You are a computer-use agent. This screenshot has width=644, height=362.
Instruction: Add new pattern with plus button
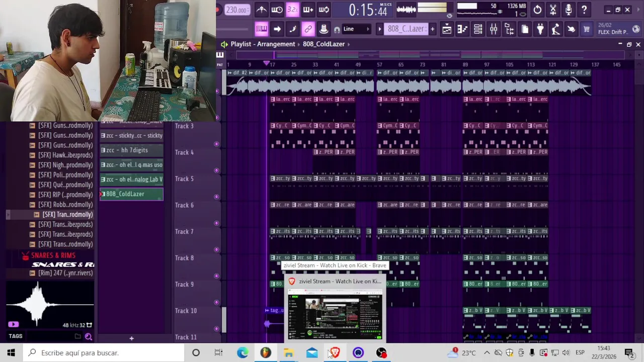click(432, 29)
